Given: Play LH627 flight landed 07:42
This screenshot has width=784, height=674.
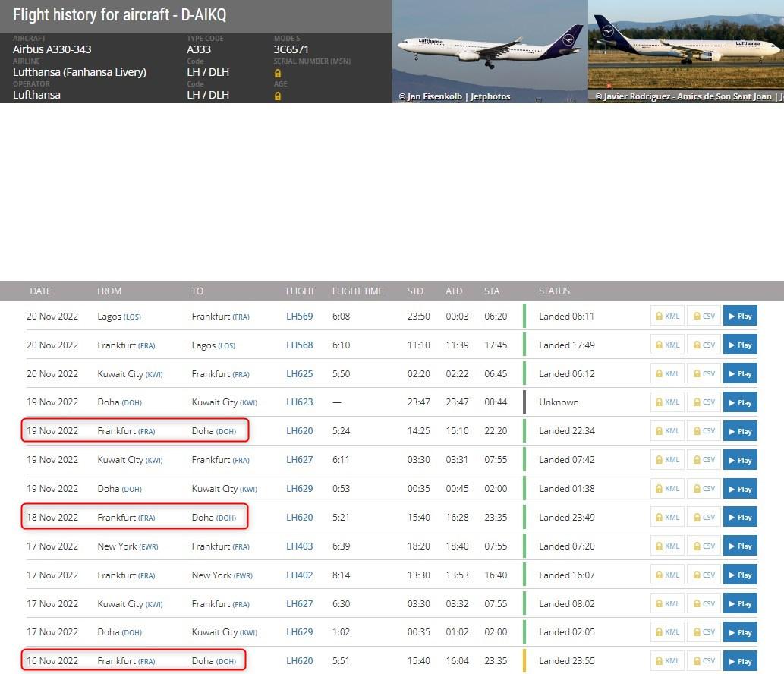Looking at the screenshot, I should (x=740, y=459).
